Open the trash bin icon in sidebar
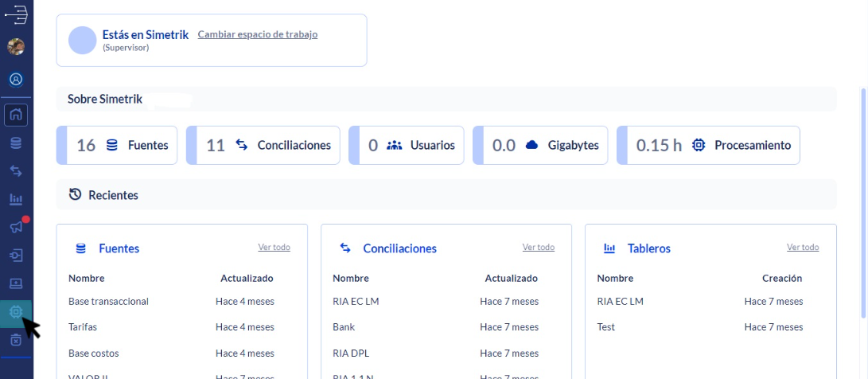Viewport: 868px width, 379px height. pyautogui.click(x=16, y=340)
